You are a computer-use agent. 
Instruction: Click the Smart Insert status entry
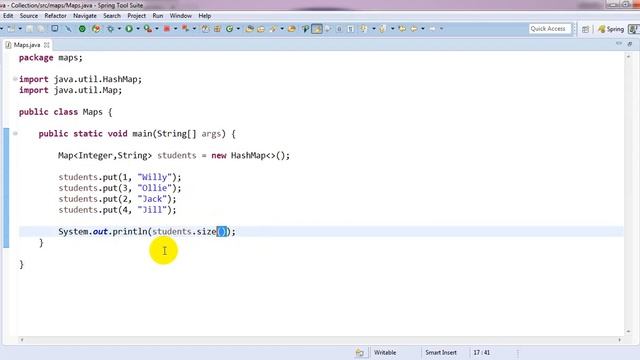click(441, 352)
